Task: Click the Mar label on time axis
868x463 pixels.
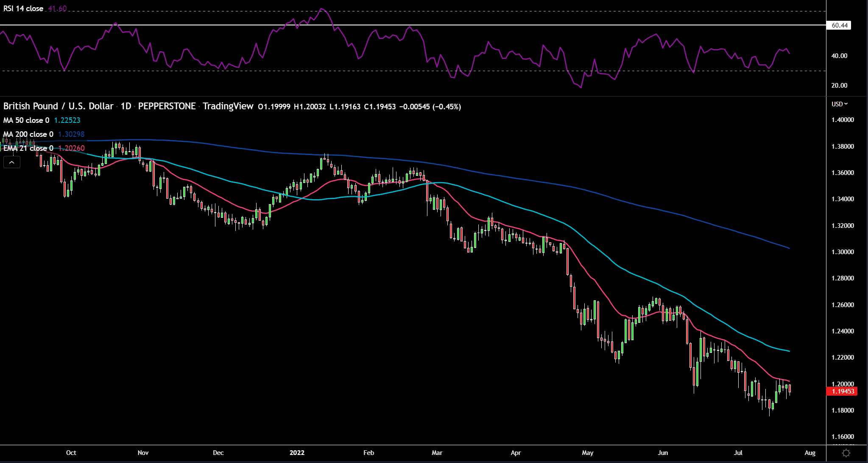Action: (x=437, y=453)
